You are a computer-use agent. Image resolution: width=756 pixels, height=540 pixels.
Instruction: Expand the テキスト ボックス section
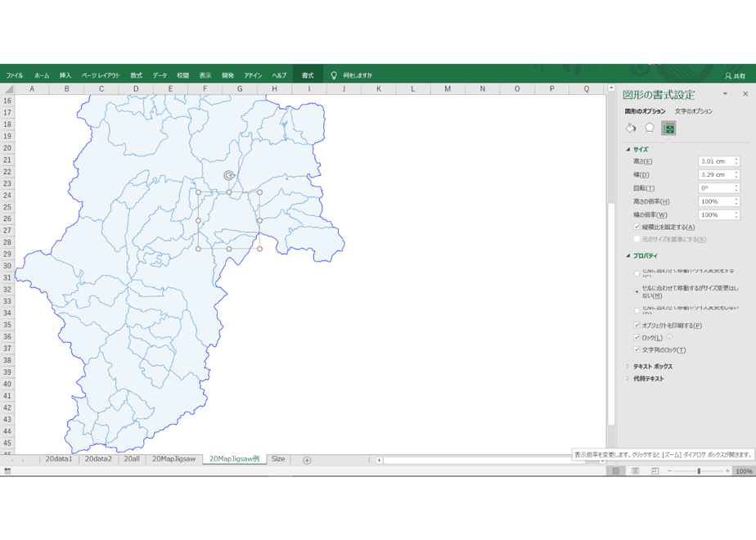click(628, 367)
